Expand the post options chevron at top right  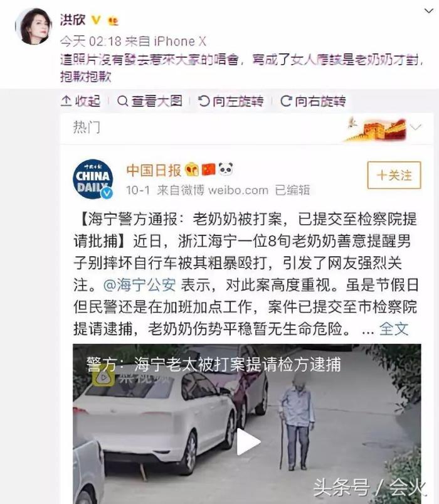429,11
